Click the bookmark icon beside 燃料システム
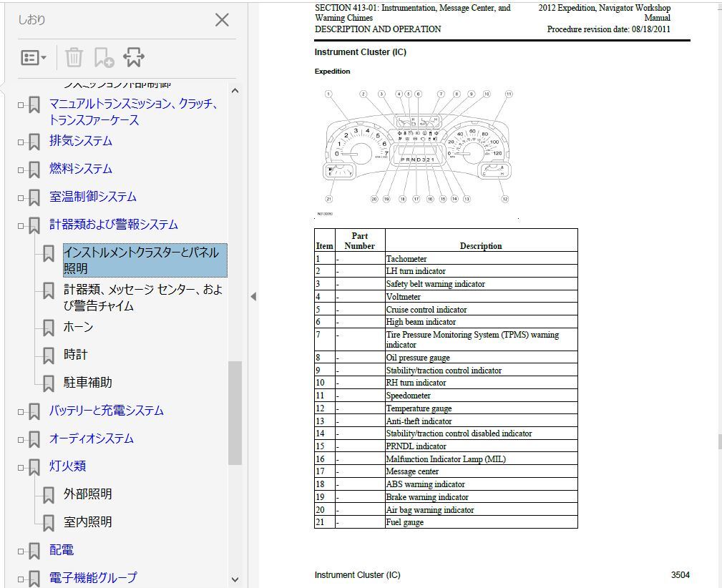 [34, 170]
